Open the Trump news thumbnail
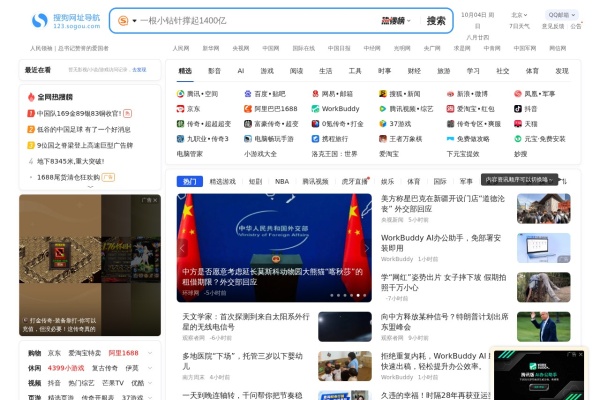 [543, 327]
